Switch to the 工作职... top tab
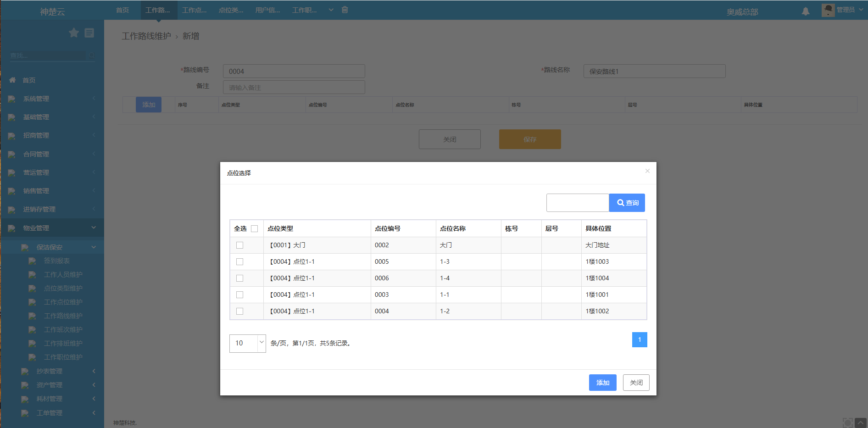This screenshot has height=428, width=868. tap(305, 10)
